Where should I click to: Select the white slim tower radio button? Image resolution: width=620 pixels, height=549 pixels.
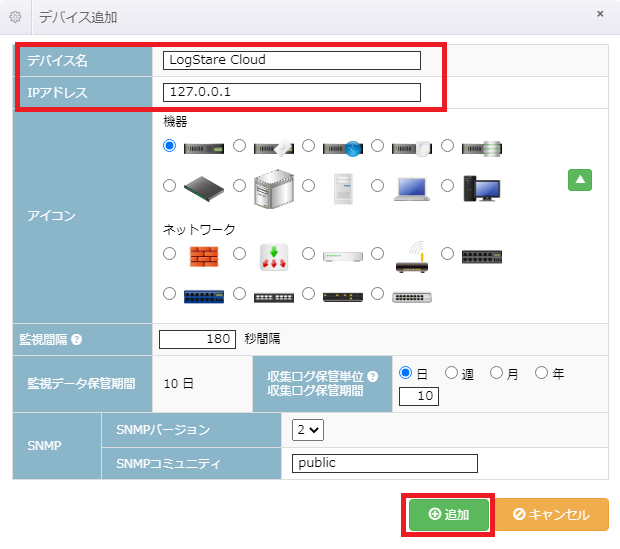click(x=308, y=186)
